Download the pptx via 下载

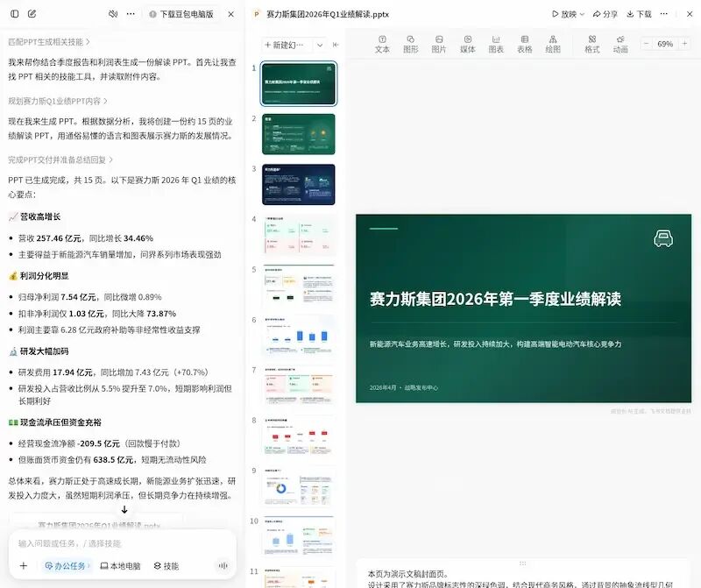[639, 14]
